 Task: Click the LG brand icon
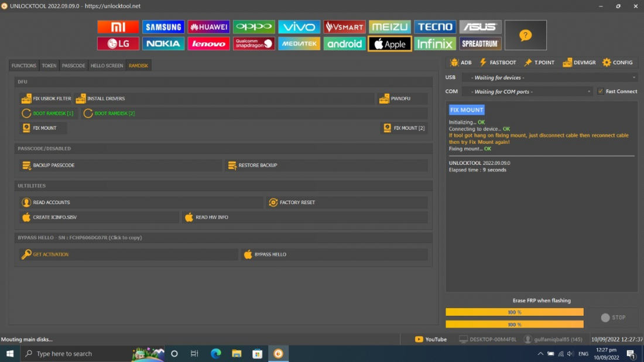(x=118, y=43)
